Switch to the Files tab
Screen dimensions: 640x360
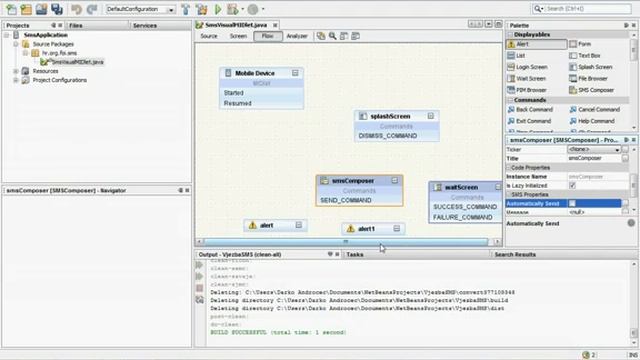[x=76, y=25]
